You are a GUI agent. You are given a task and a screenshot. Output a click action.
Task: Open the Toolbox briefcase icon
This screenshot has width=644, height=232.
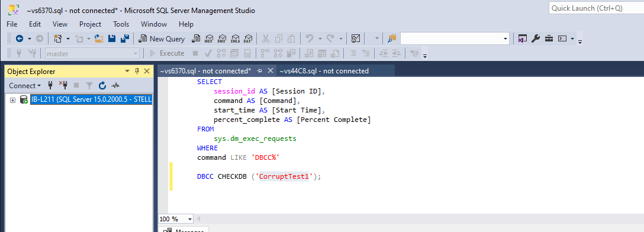549,38
